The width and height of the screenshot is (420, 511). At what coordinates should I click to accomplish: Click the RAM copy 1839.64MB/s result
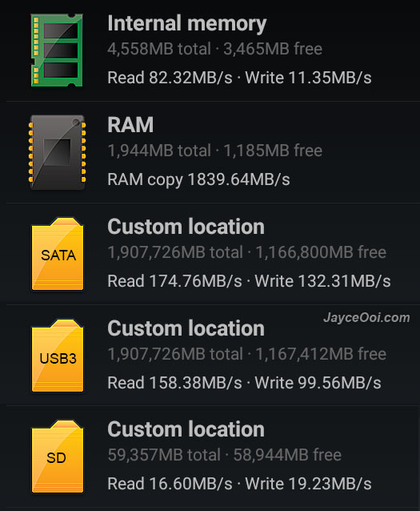[x=198, y=179]
